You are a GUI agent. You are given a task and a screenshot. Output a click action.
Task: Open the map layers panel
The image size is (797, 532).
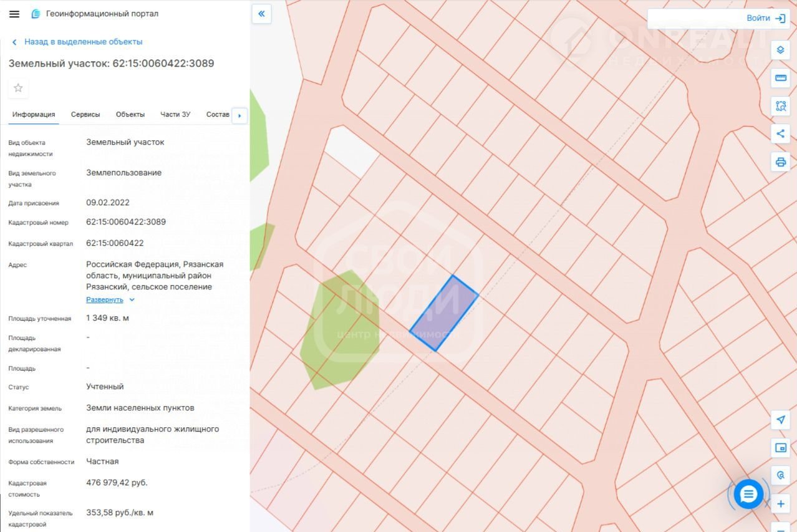(x=780, y=50)
